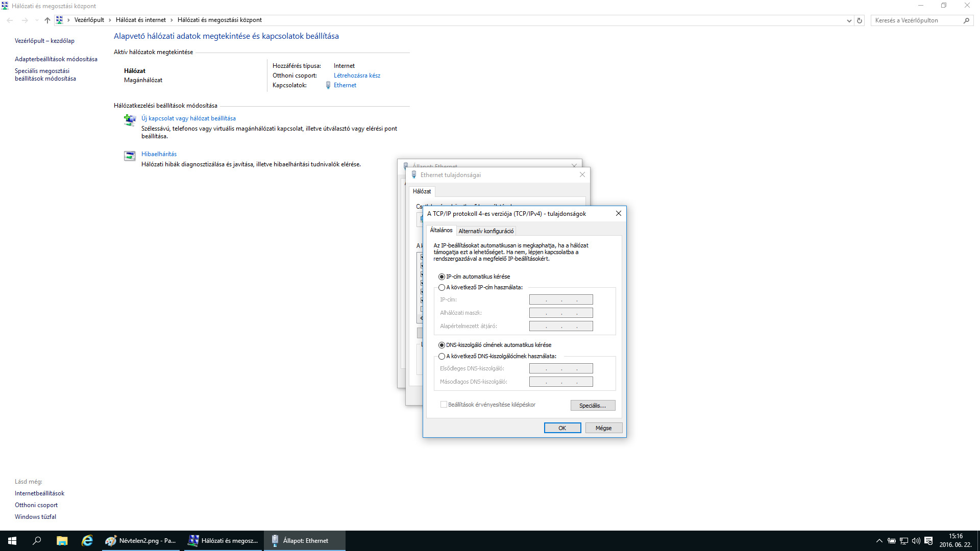Click the Control Panel address bar icon
Image resolution: width=980 pixels, height=551 pixels.
[60, 20]
